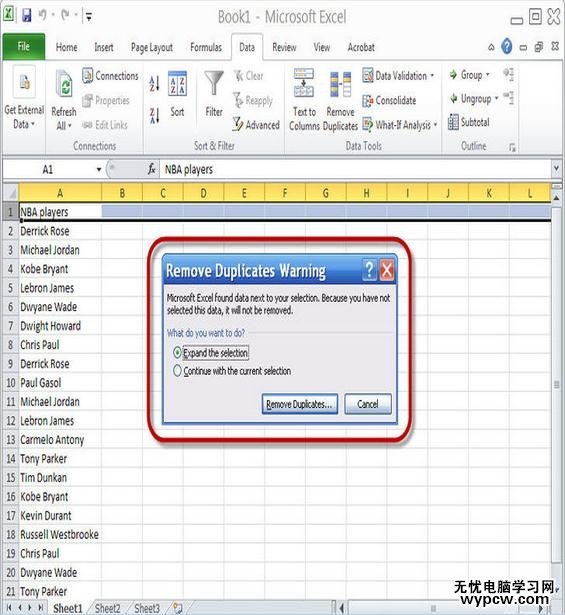The width and height of the screenshot is (565, 615).
Task: Click the Remove Duplicates... dialog button
Action: [300, 404]
